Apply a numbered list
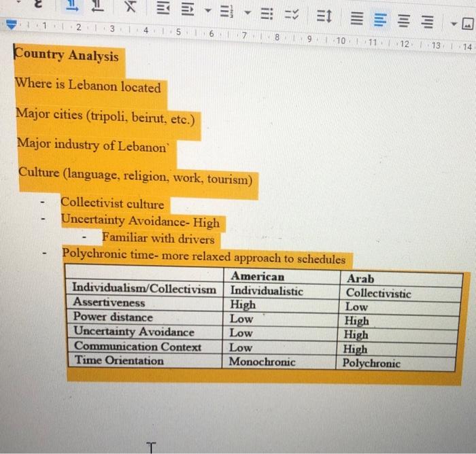Screen dimensions: 476x454 pos(226,12)
